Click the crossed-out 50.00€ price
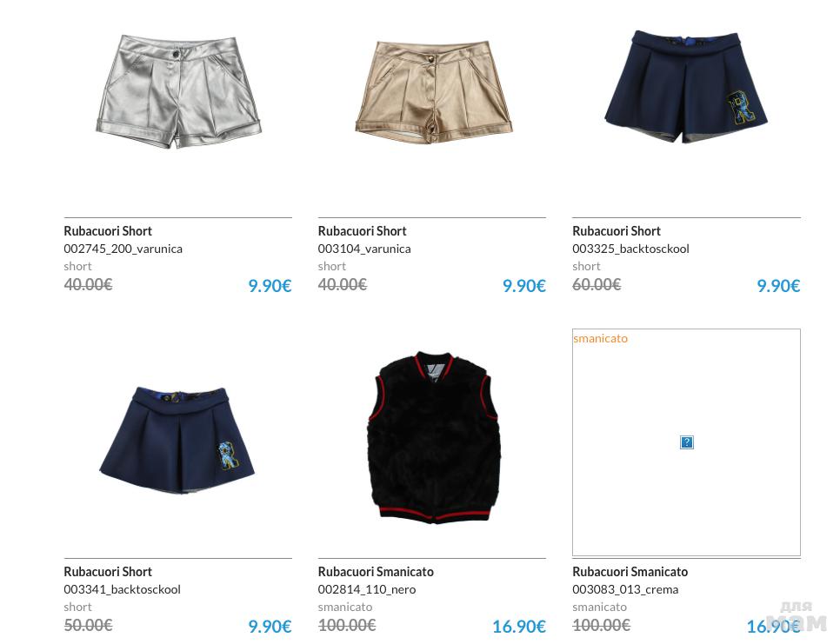The image size is (840, 644). point(88,625)
